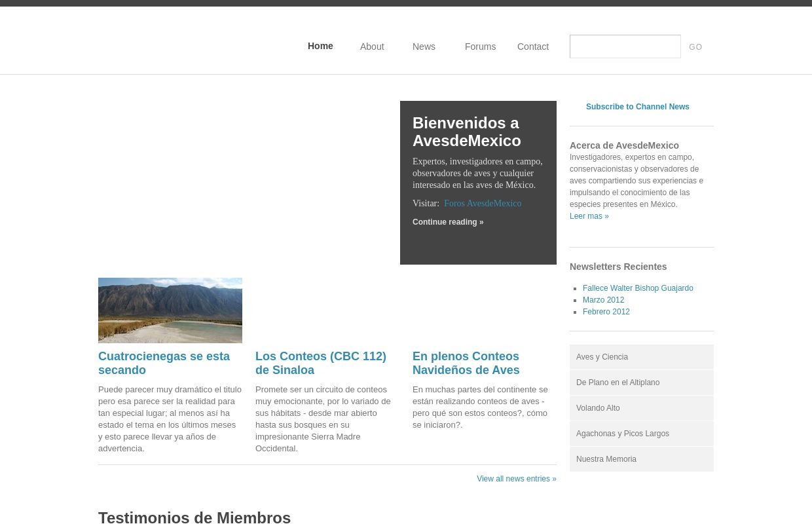Open De Plano en el Altiplano
The image size is (812, 524).
[618, 383]
